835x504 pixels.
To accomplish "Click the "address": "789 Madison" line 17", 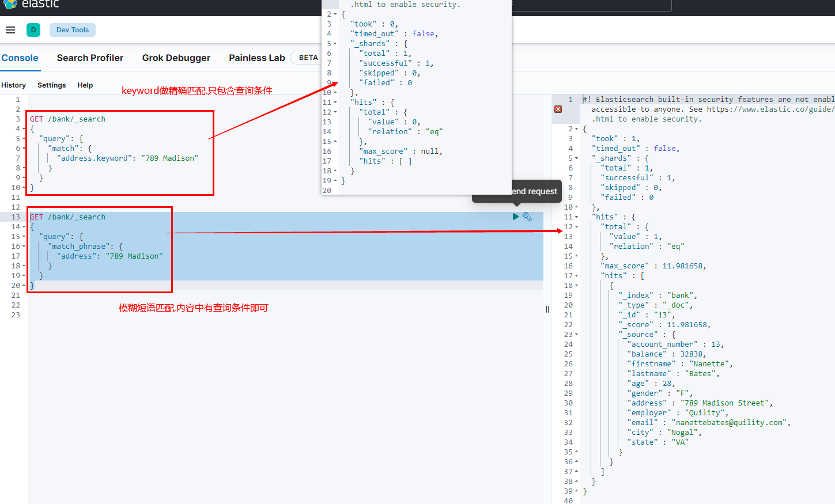I will (109, 256).
